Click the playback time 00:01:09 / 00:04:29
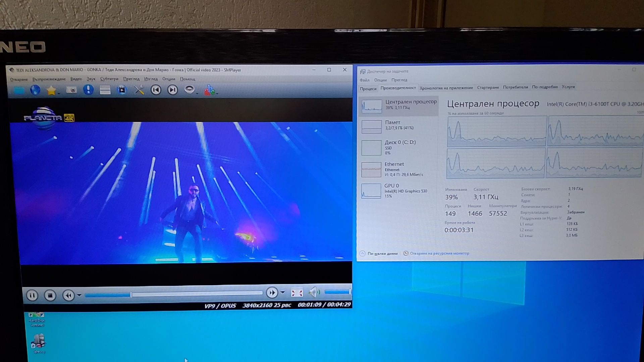644x362 pixels. (324, 305)
